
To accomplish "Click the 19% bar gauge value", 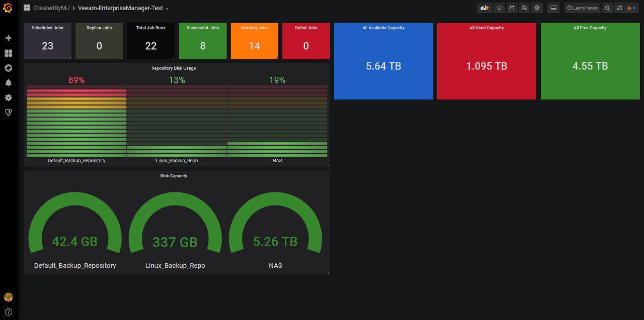I will [277, 80].
